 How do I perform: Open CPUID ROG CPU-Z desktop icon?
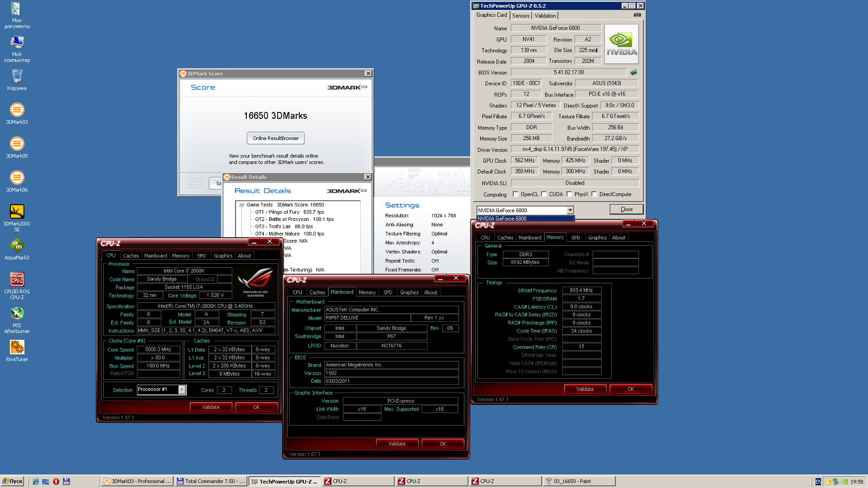coord(17,286)
